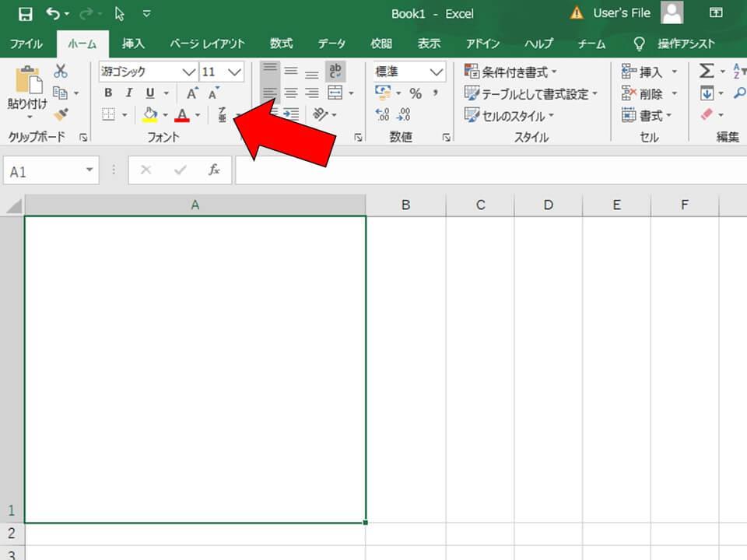Toggle bold formatting
The height and width of the screenshot is (560, 747).
click(108, 93)
